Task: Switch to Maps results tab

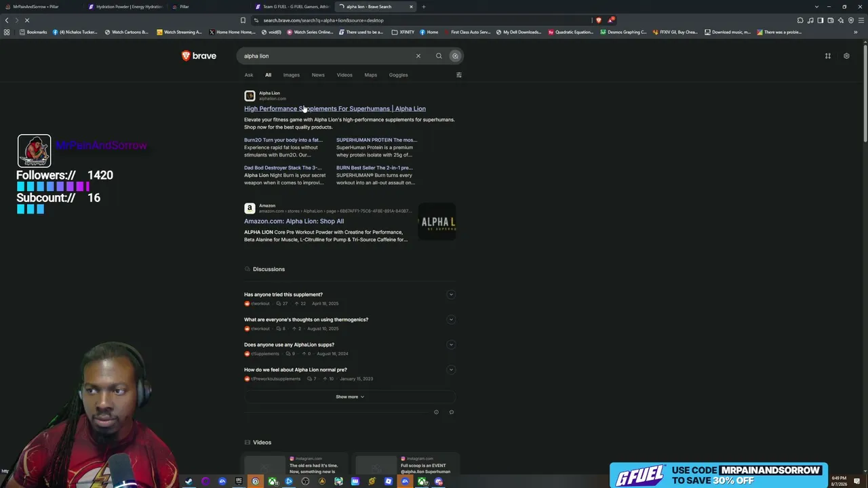Action: click(370, 75)
